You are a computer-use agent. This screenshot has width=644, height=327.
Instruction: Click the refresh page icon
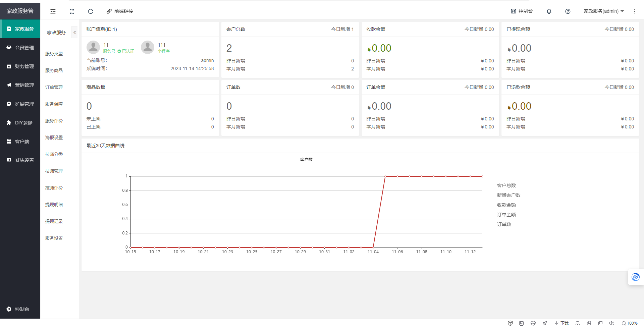[x=91, y=11]
